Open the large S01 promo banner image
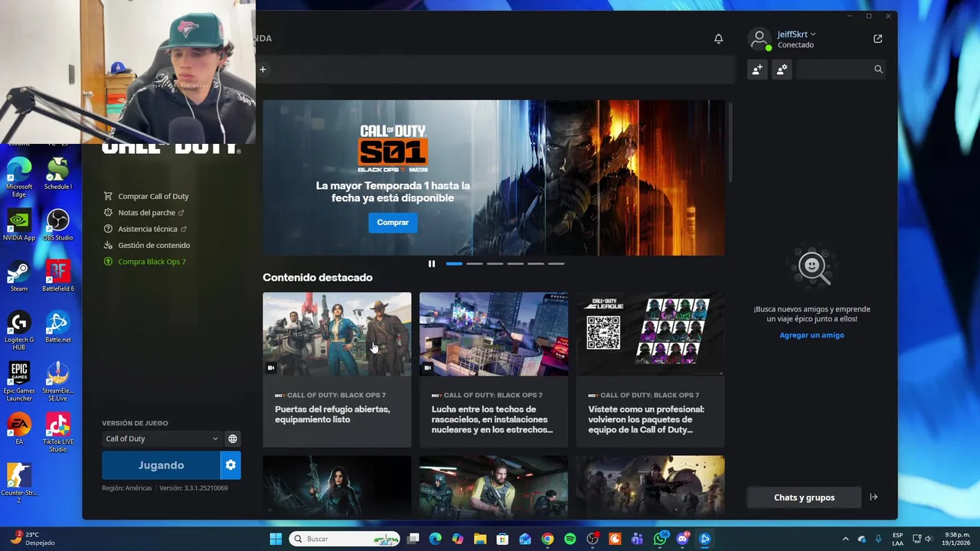The image size is (980, 551). coord(494,178)
